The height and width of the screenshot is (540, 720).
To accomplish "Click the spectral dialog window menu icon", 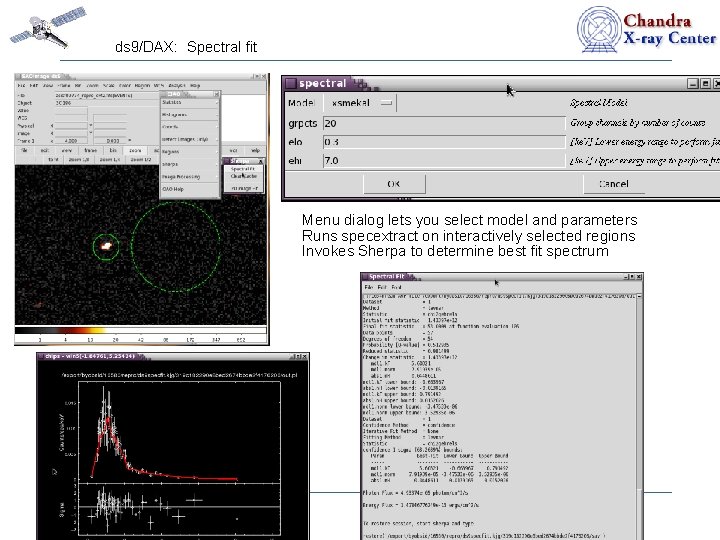I will coord(291,84).
